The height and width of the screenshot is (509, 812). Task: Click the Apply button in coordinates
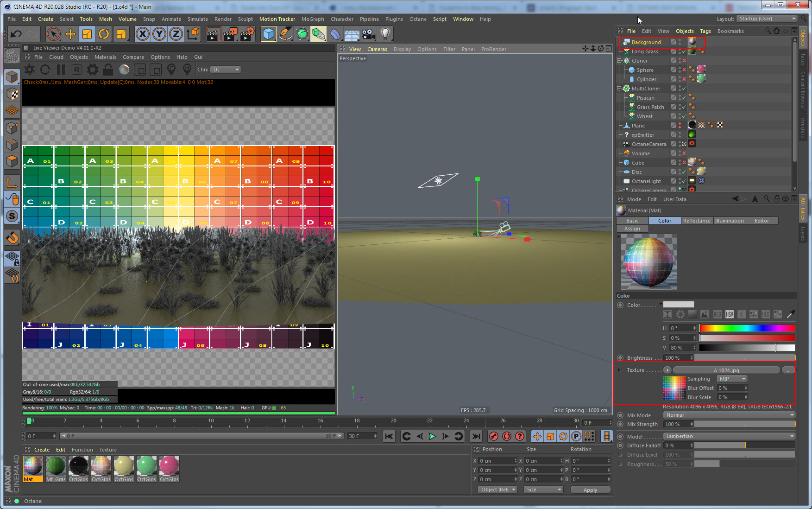point(590,490)
